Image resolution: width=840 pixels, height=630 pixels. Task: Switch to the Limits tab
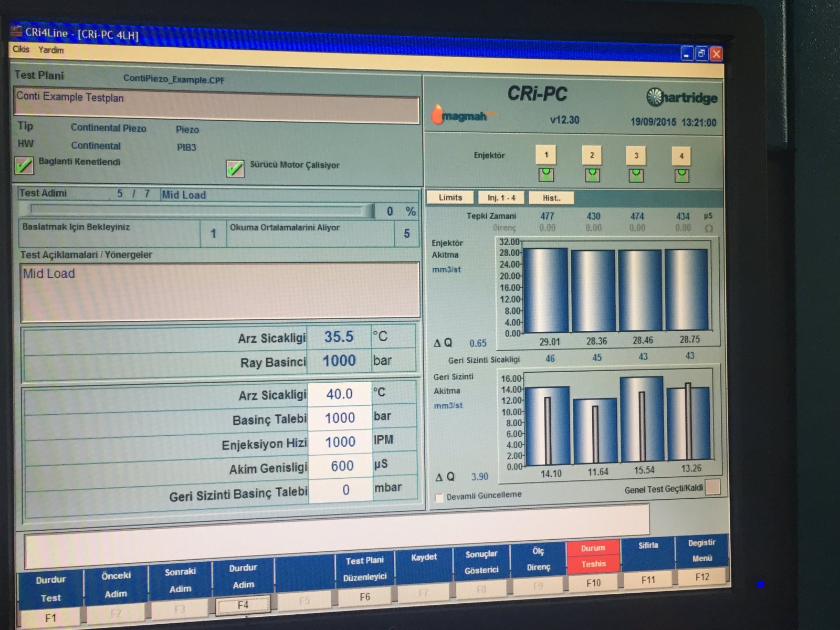pyautogui.click(x=450, y=197)
